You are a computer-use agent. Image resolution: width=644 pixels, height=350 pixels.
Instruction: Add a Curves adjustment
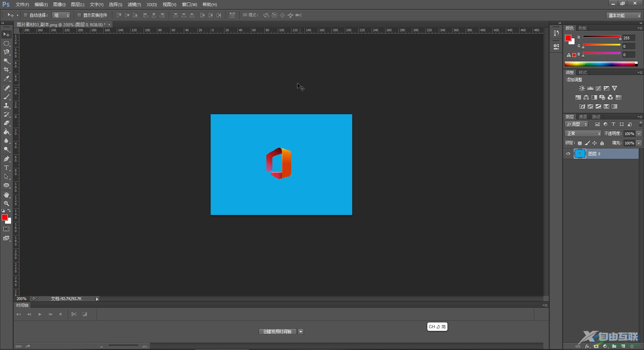[598, 88]
